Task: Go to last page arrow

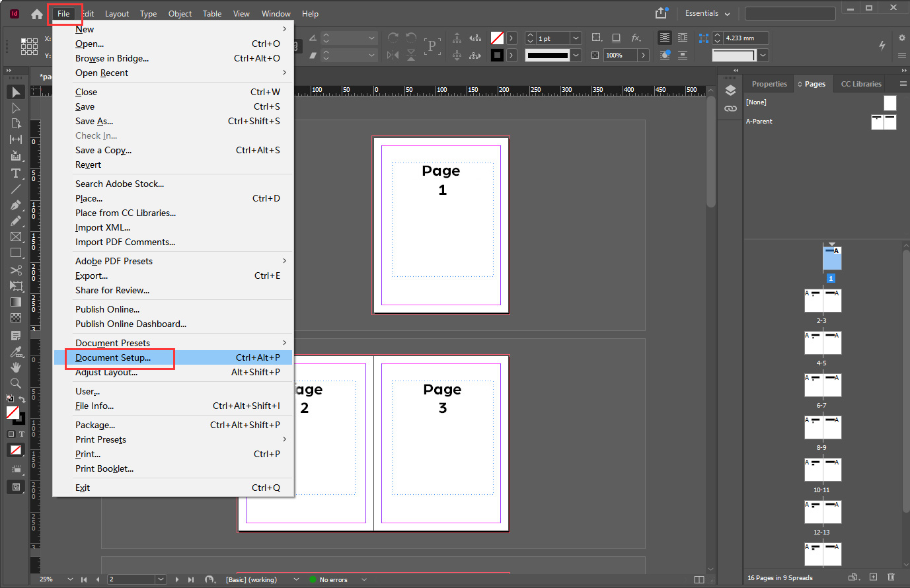Action: (x=191, y=579)
